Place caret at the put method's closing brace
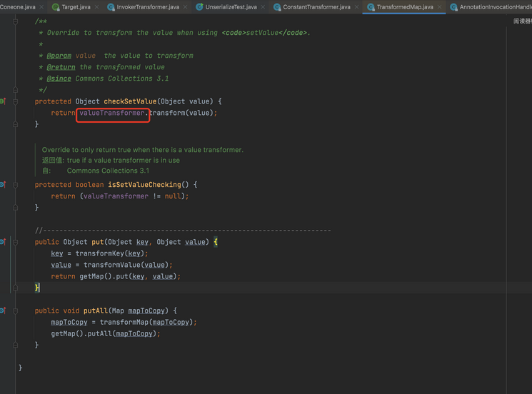This screenshot has height=394, width=532. pyautogui.click(x=37, y=288)
